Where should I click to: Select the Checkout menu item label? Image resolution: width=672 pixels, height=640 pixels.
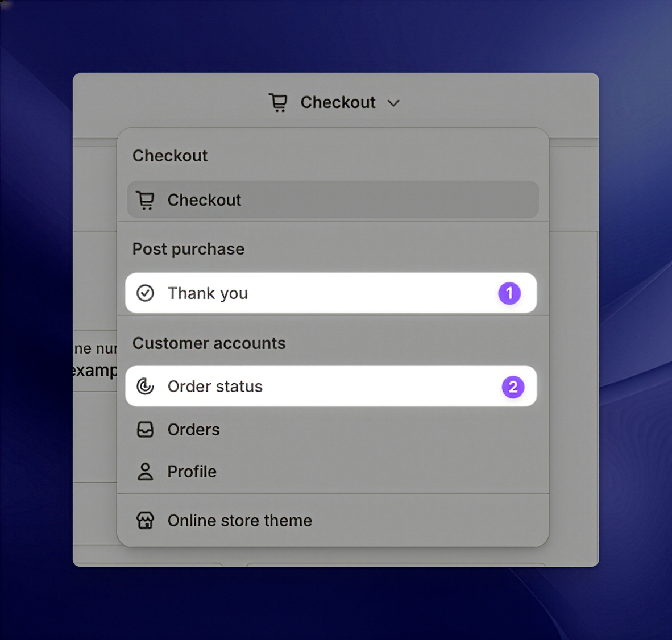pyautogui.click(x=204, y=200)
